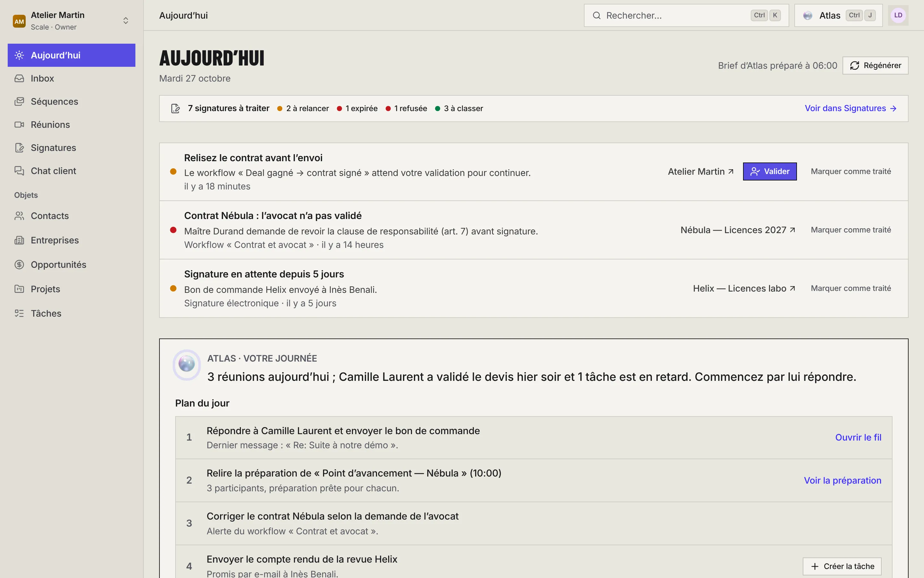Open the Helix — Licences labo link
The image size is (924, 578).
tap(744, 289)
